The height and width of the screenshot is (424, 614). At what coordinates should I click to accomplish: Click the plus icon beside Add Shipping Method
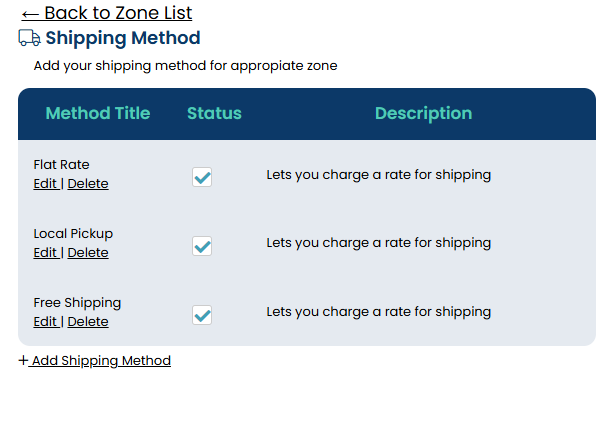coord(23,361)
